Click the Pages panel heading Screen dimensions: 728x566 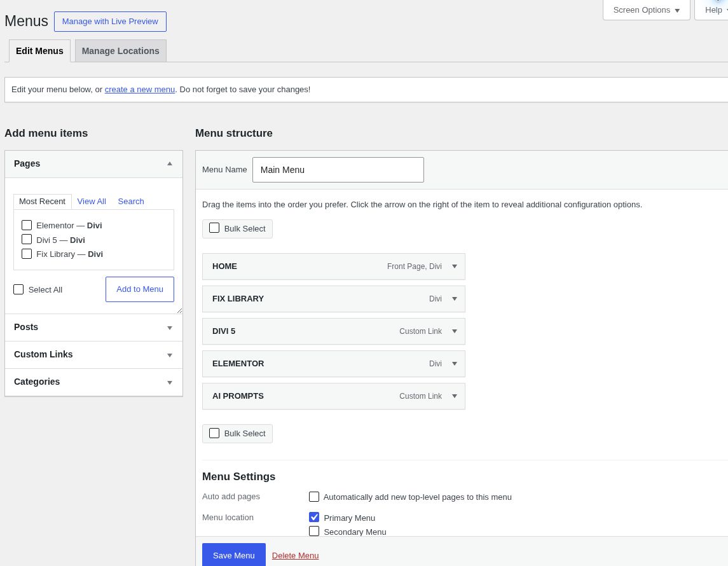[x=27, y=163]
